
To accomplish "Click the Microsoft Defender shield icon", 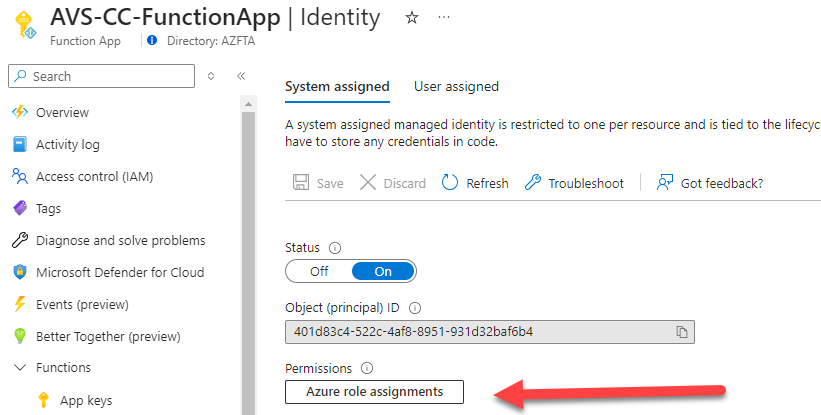I will click(x=20, y=272).
